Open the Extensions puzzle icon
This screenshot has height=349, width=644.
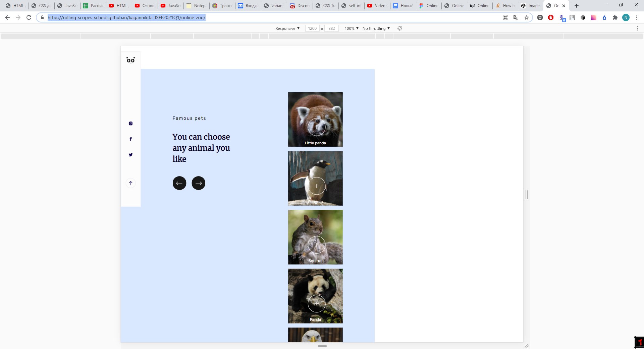pyautogui.click(x=615, y=17)
